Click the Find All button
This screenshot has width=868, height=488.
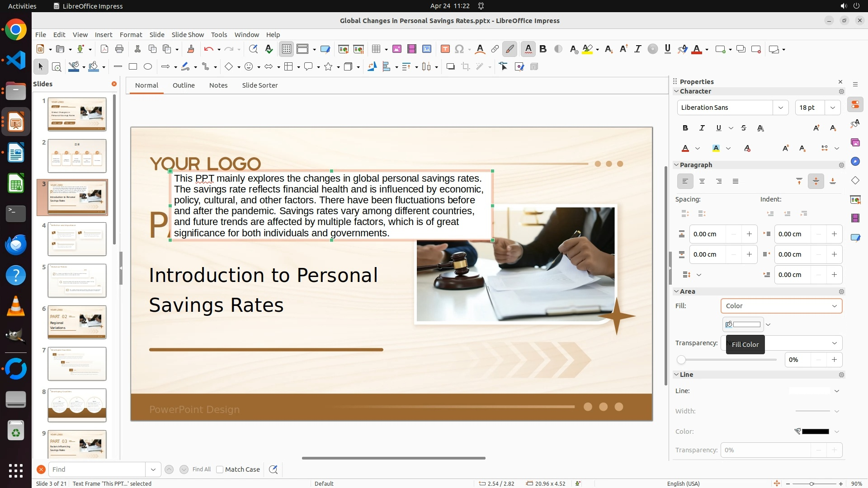pos(201,469)
